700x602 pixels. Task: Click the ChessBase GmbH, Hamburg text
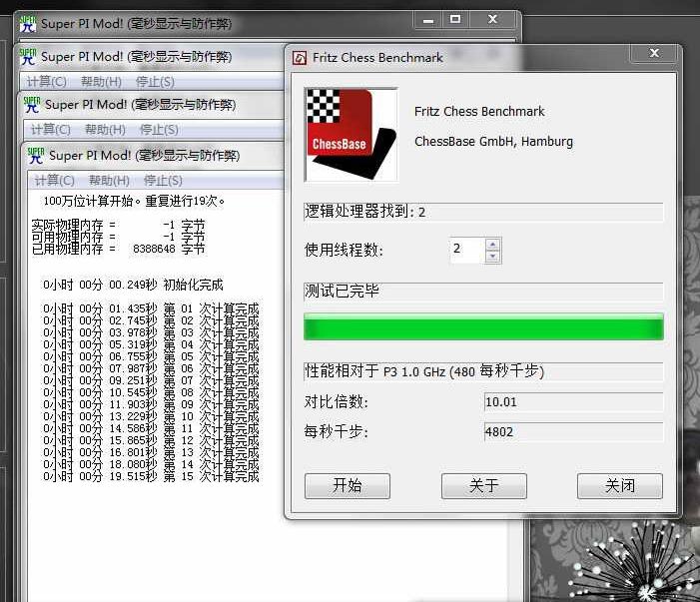[493, 142]
